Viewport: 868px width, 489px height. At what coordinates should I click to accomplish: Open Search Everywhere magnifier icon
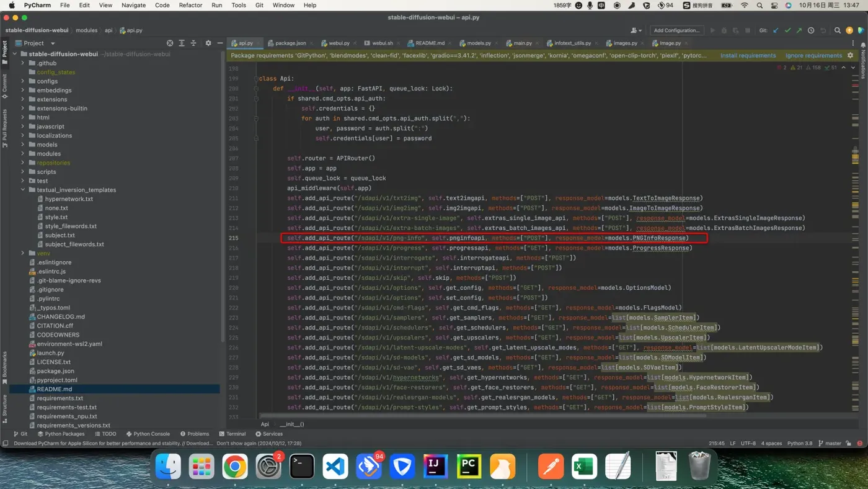click(838, 30)
